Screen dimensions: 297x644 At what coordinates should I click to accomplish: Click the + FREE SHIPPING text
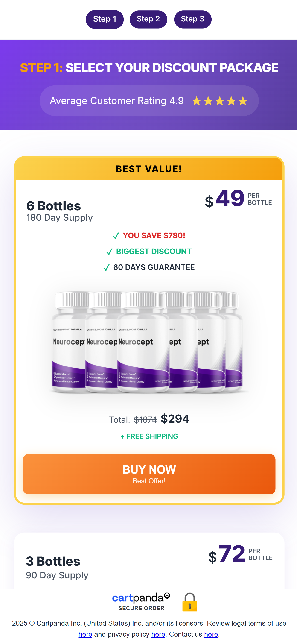(149, 436)
